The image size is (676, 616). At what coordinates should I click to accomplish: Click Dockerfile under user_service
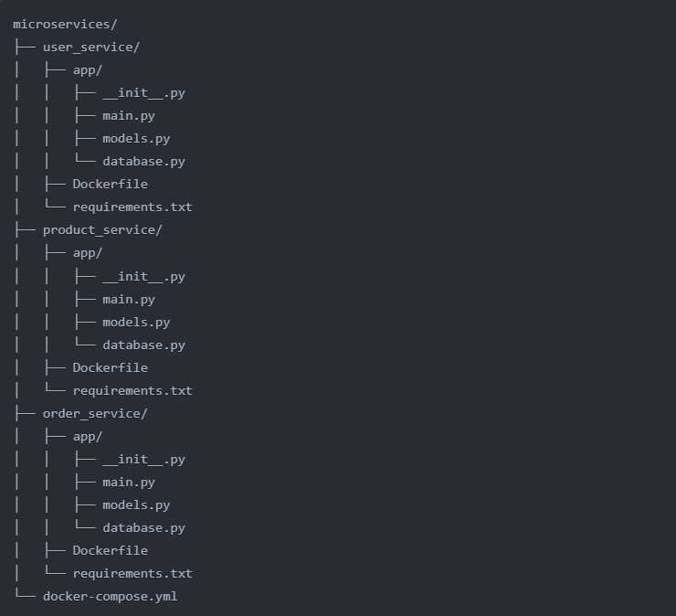point(110,185)
